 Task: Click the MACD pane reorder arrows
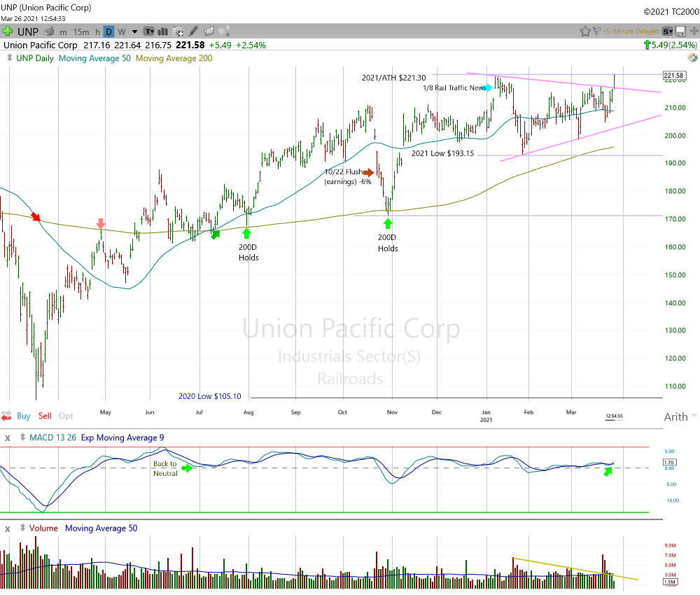click(x=22, y=437)
